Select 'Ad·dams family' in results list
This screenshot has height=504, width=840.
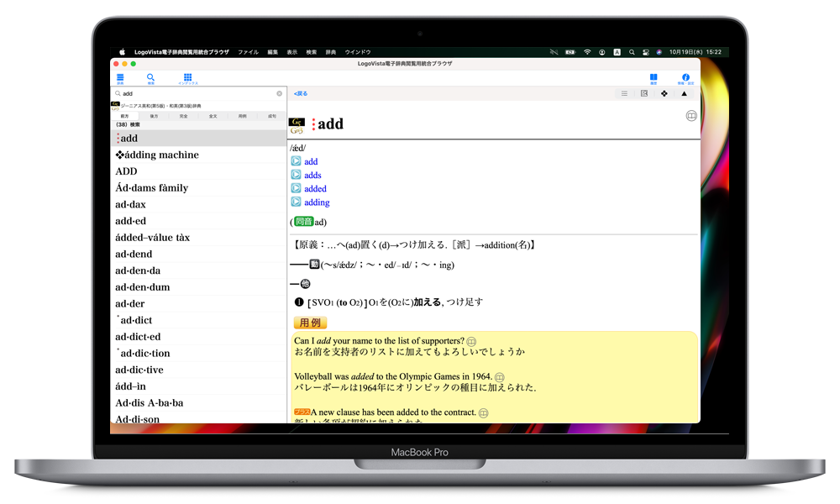(198, 188)
